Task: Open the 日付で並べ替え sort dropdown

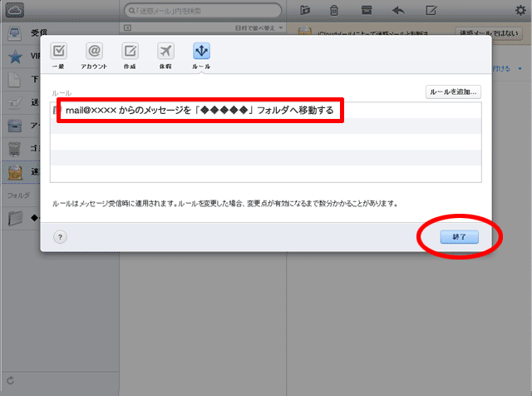Action: click(x=259, y=28)
